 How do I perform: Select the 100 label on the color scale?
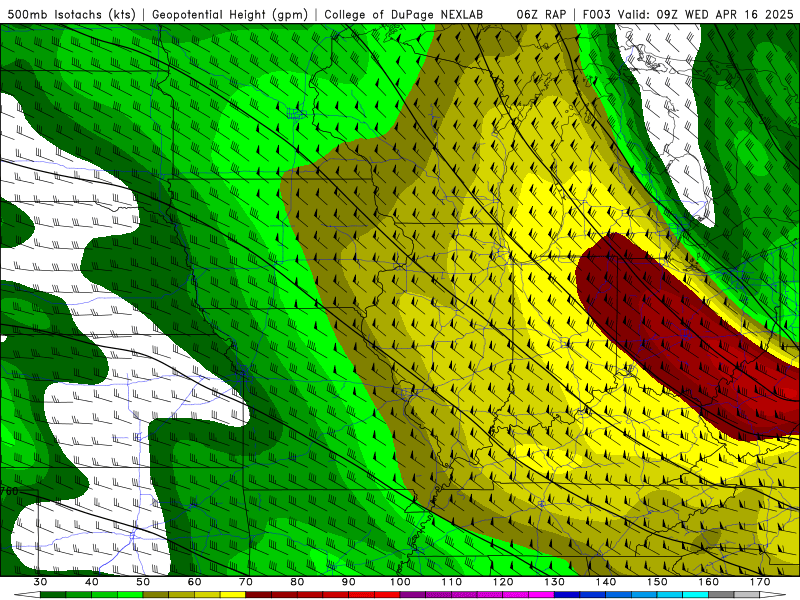coord(400,582)
